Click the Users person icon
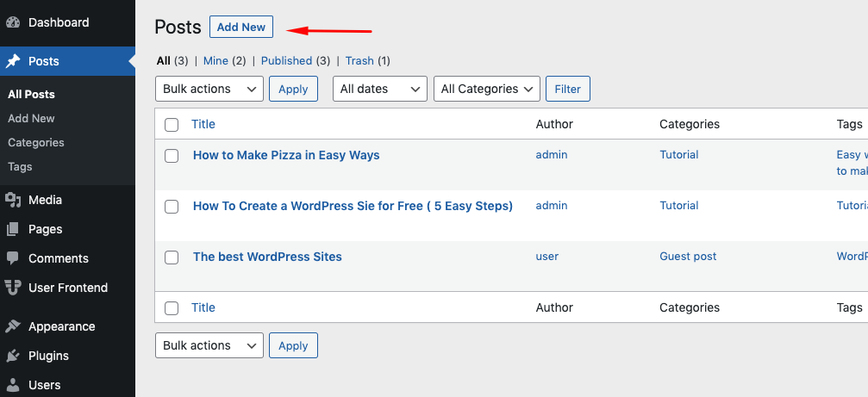 [x=13, y=385]
